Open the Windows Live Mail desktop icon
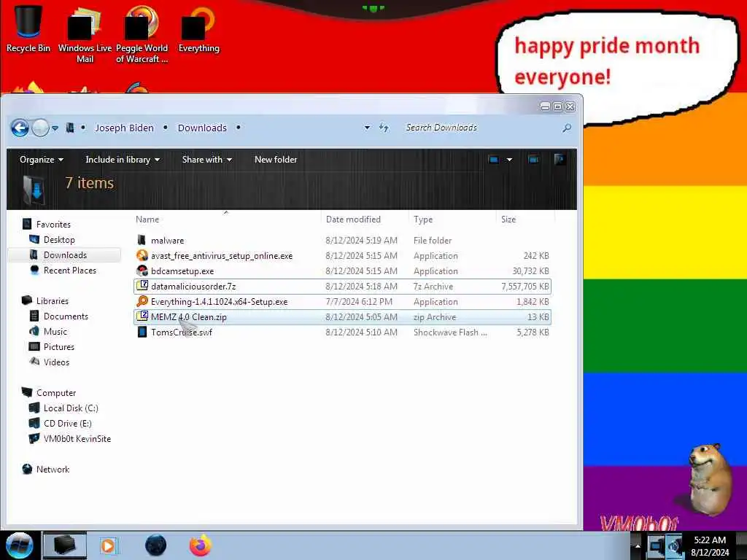 click(85, 34)
